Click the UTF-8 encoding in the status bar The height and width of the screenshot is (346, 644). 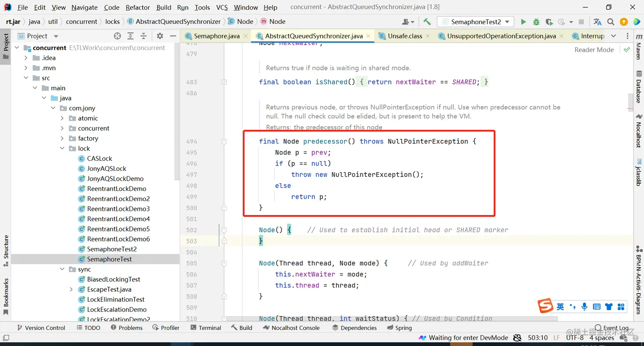(575, 338)
